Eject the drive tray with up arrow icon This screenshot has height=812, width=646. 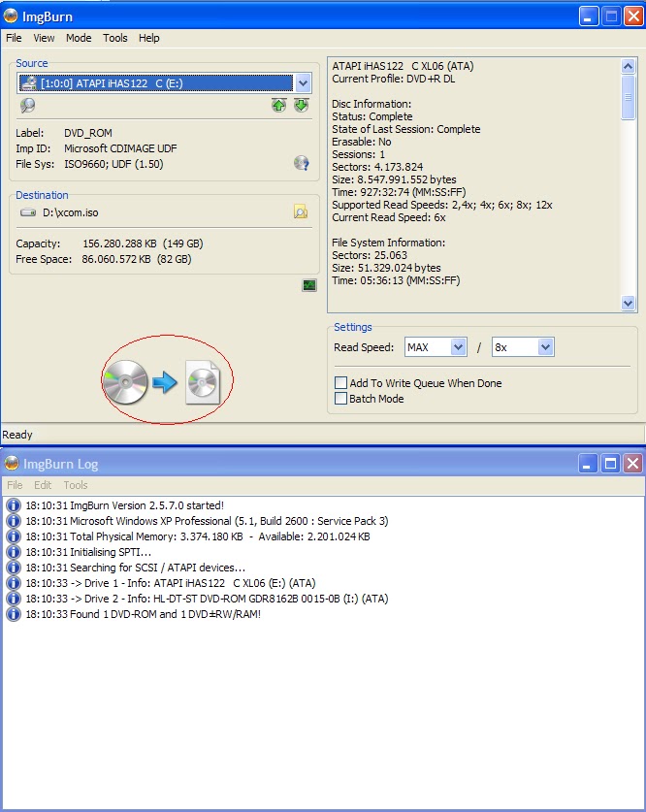pyautogui.click(x=279, y=105)
